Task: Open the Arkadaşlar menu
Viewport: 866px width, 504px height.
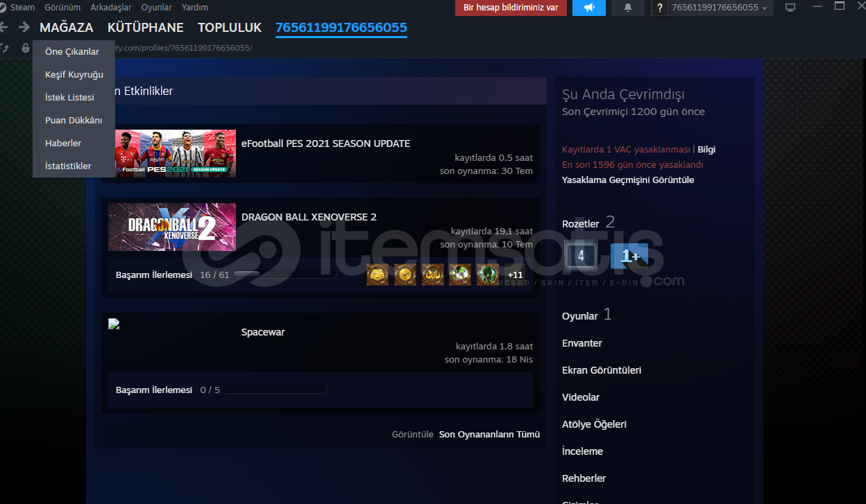Action: click(x=110, y=8)
